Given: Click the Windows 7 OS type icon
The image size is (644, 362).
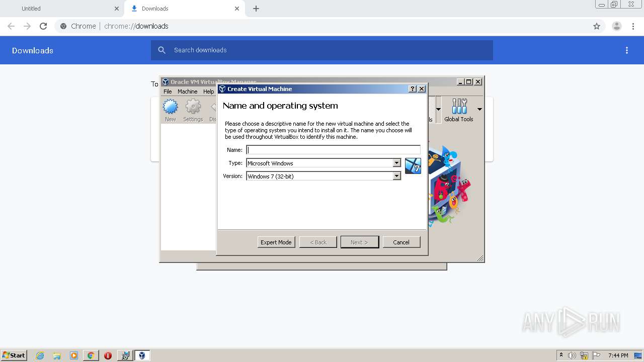Looking at the screenshot, I should 413,166.
